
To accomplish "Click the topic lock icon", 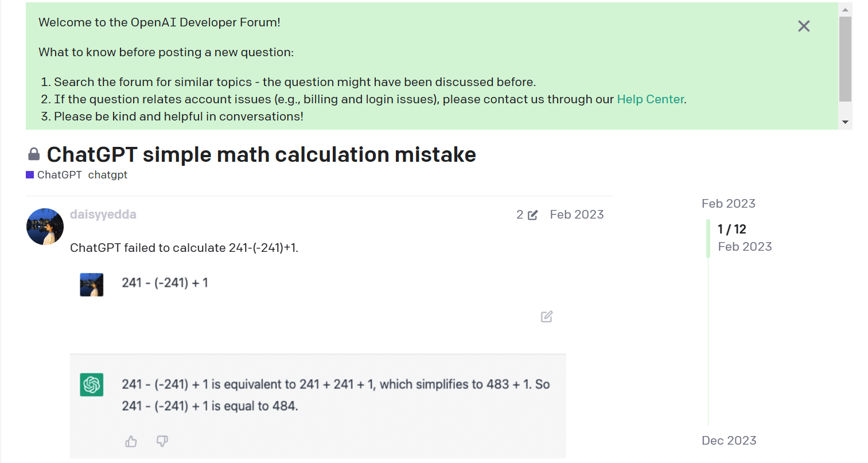I will 34,154.
